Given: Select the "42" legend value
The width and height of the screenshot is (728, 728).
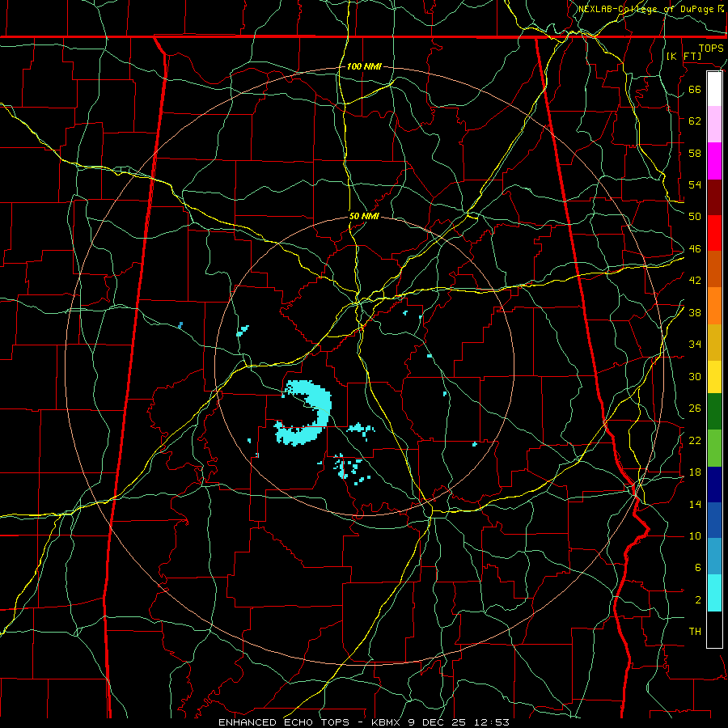Looking at the screenshot, I should point(695,281).
